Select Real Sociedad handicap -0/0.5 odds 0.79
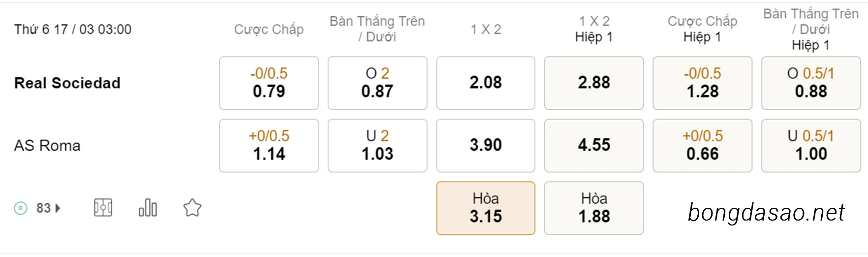The width and height of the screenshot is (868, 257). tap(269, 83)
